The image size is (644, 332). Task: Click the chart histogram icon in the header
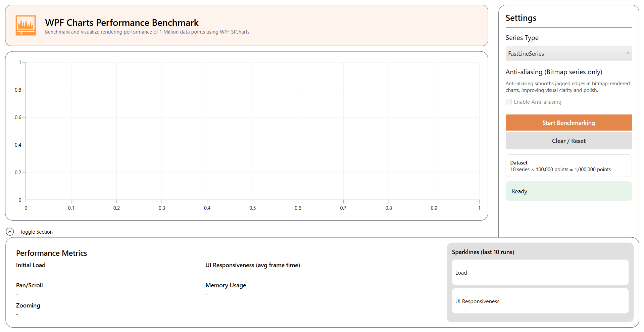click(26, 25)
